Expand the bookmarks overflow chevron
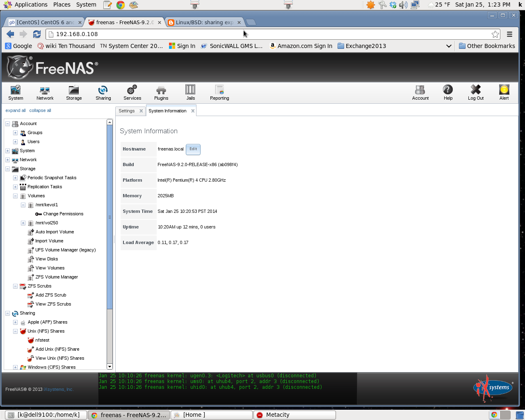525x420 pixels. (x=449, y=46)
